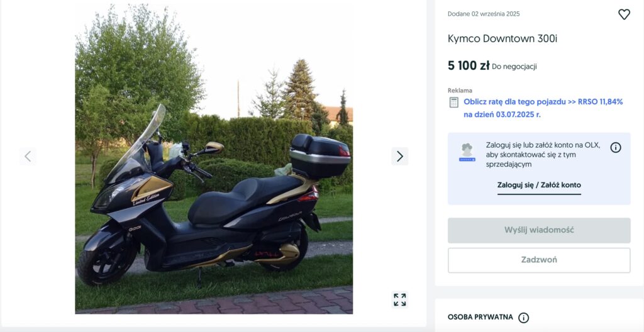644x332 pixels.
Task: Click the 'Reklama' label above rate offer
Action: pyautogui.click(x=460, y=91)
